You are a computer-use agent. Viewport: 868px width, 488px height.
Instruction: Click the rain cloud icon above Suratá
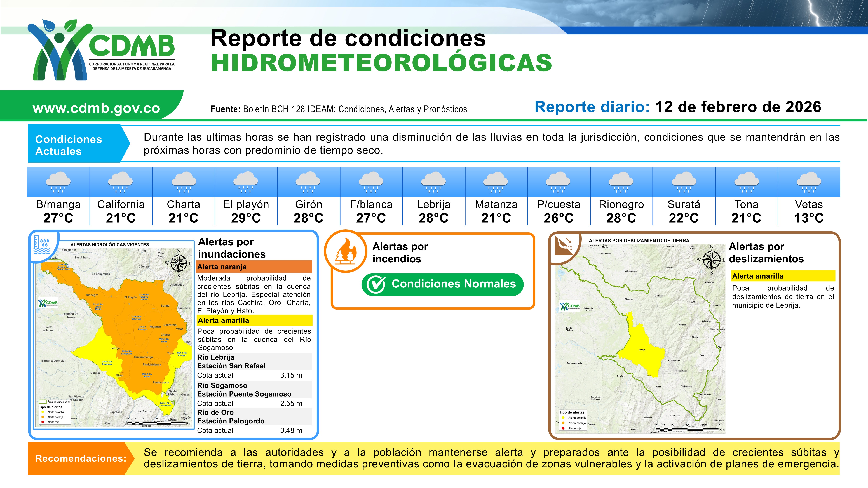point(684,182)
